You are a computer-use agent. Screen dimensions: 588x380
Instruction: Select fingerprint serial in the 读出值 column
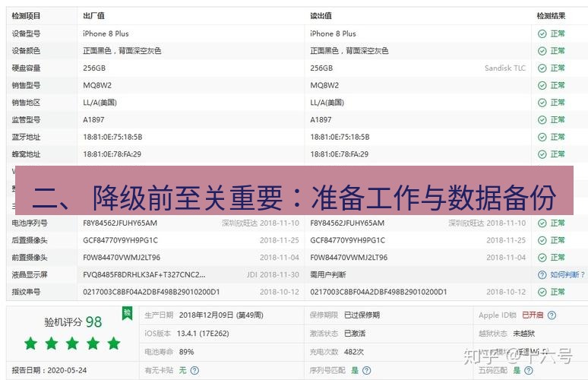pos(378,293)
